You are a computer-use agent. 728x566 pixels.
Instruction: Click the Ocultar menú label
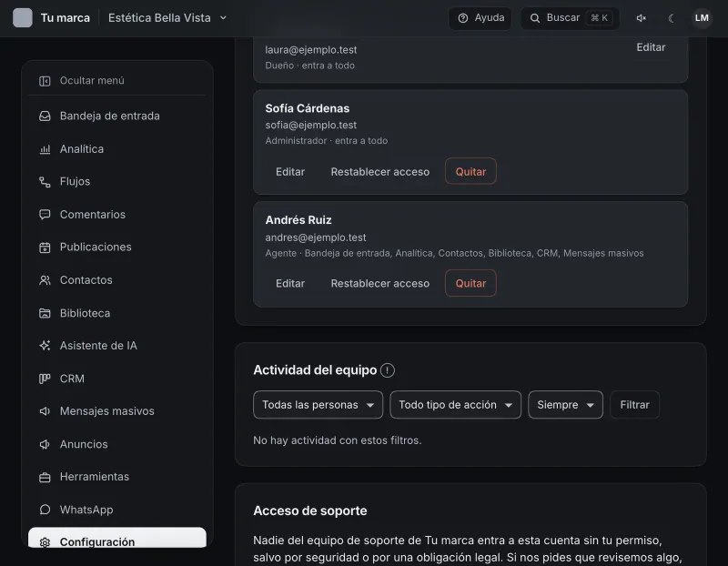(92, 81)
